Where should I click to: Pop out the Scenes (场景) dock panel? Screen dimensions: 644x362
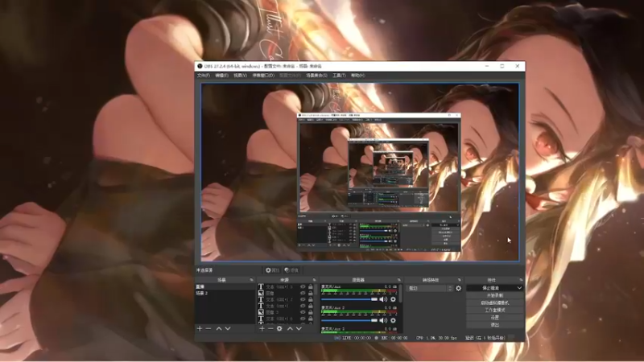[x=251, y=280]
